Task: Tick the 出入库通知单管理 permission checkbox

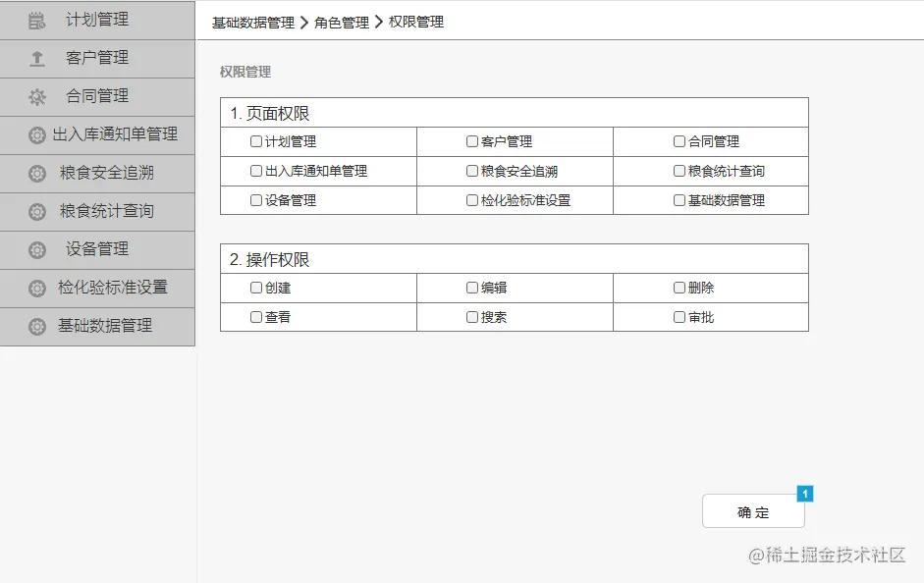Action: coord(255,171)
